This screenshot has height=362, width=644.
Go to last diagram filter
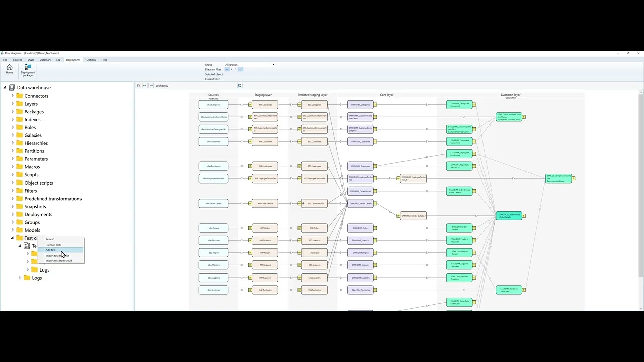tap(240, 69)
